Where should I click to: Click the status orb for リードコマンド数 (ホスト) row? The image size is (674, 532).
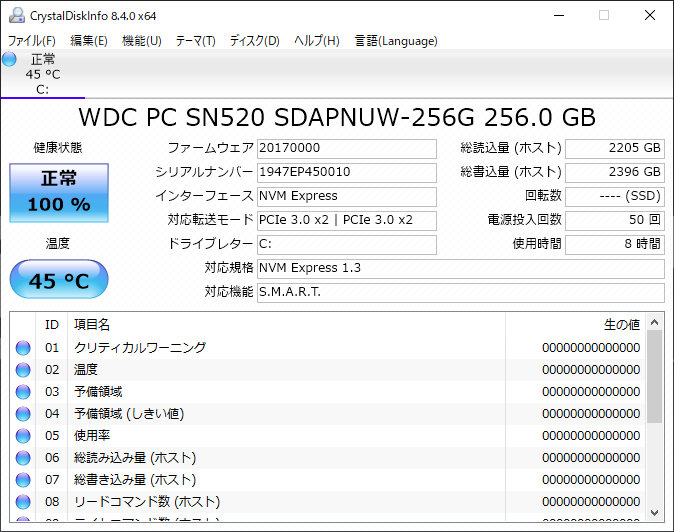coord(23,501)
